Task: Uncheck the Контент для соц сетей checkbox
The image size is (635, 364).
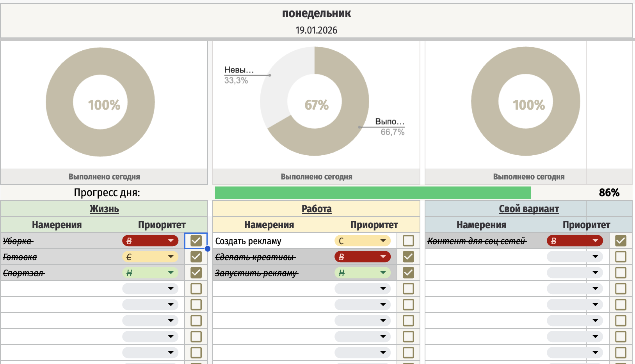Action: pos(621,241)
